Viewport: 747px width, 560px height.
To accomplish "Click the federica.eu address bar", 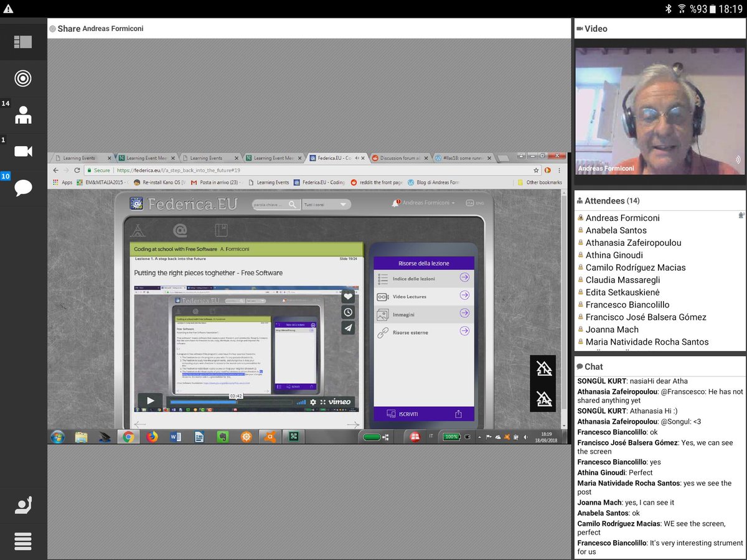I will 311,170.
